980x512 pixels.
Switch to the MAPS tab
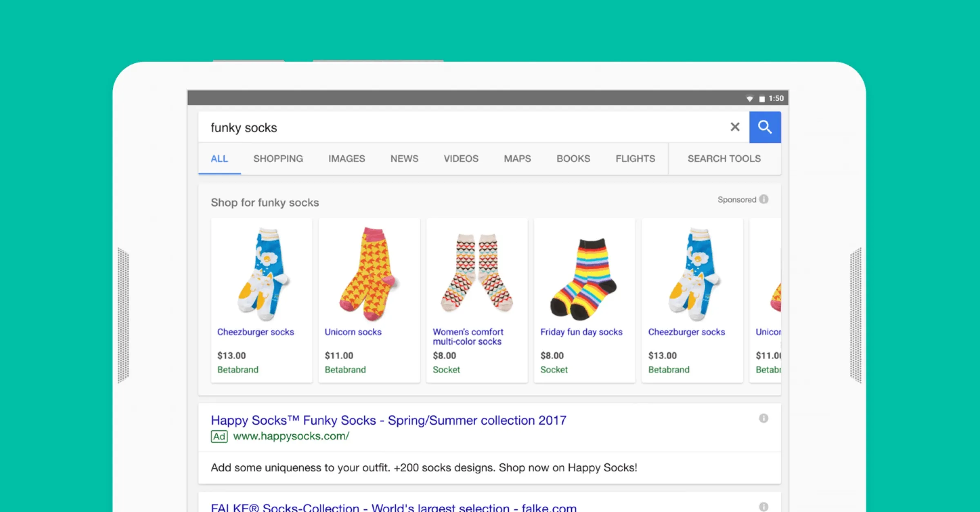coord(517,159)
